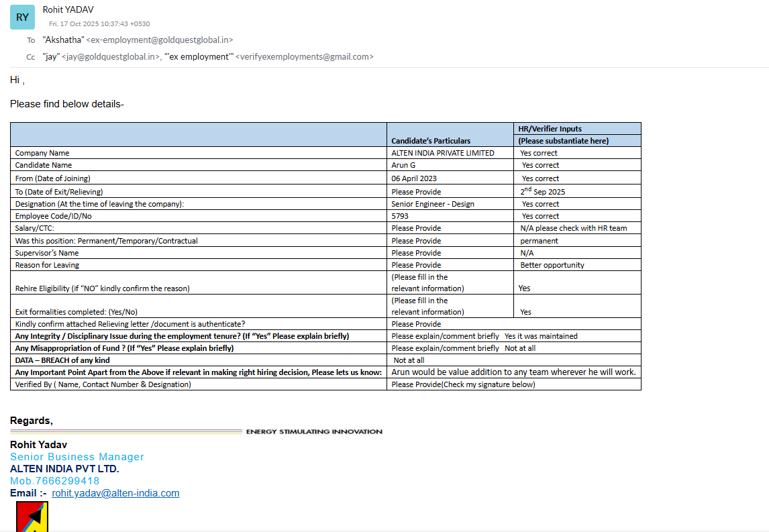Open the rohit.yadav@alten-india.com email link
Image resolution: width=769 pixels, height=532 pixels.
pos(115,493)
